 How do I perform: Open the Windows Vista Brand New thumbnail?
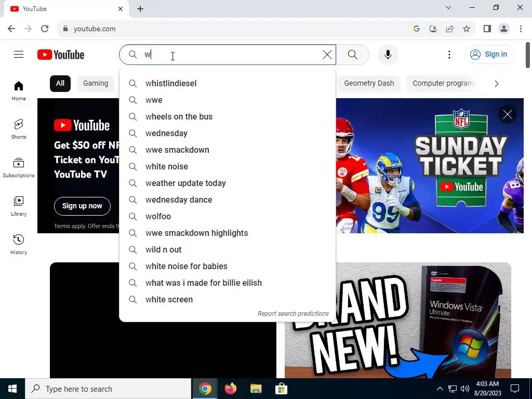[397, 320]
